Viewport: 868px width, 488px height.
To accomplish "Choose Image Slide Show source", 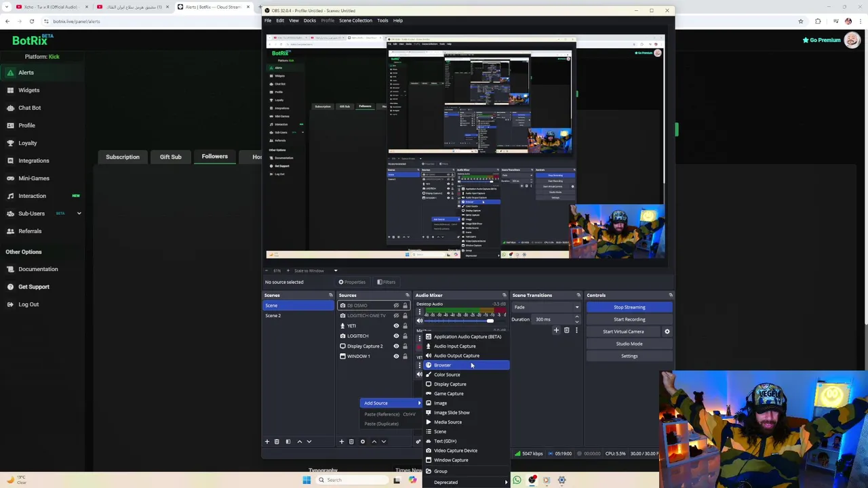I will pos(467,413).
